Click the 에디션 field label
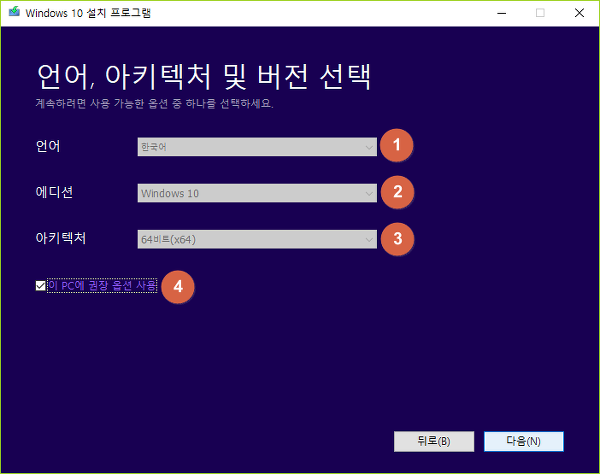Screen dimensions: 600x474 (54, 192)
